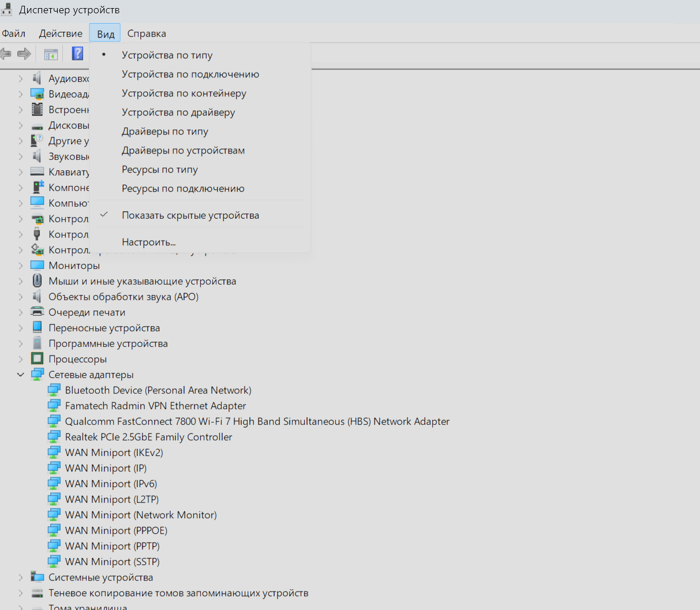Viewport: 700px width, 610px height.
Task: Expand Теневое копирование томов запоминающих устройств
Action: pos(21,593)
